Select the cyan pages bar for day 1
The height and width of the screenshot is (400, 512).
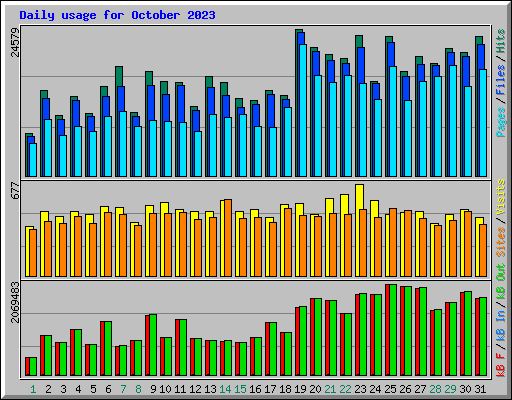coord(33,160)
